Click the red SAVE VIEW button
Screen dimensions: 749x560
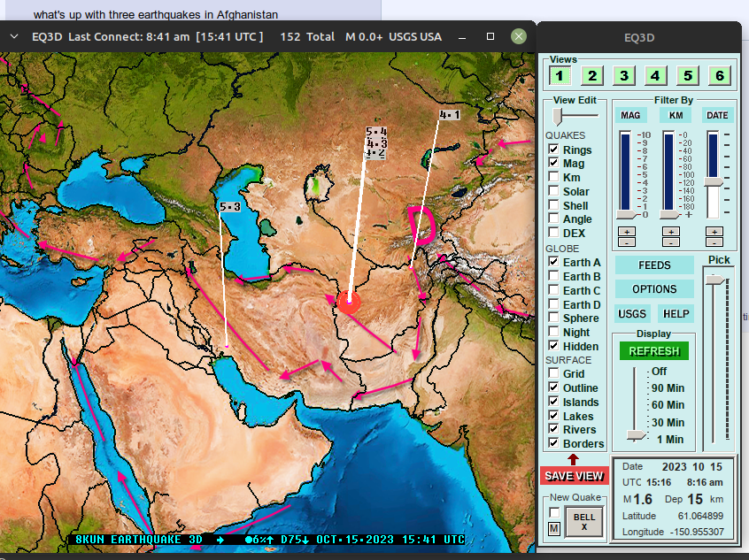(x=575, y=476)
